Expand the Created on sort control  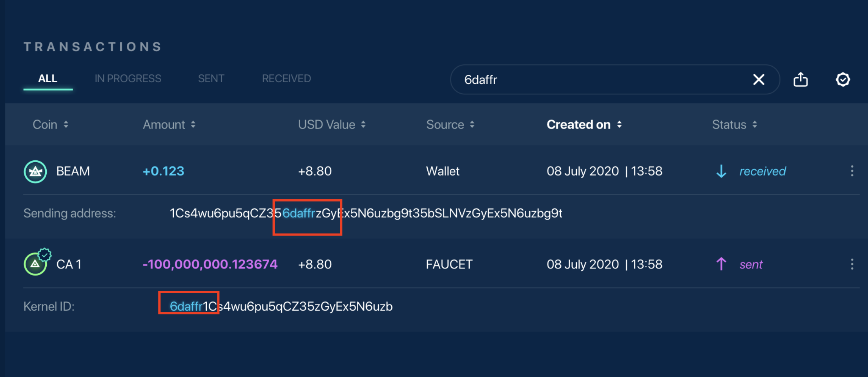pyautogui.click(x=620, y=124)
